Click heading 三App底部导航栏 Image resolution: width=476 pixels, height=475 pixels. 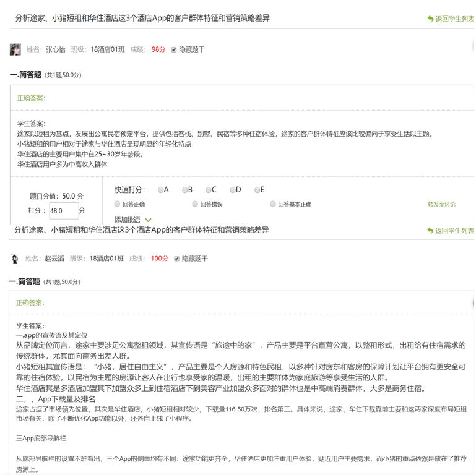pyautogui.click(x=41, y=438)
